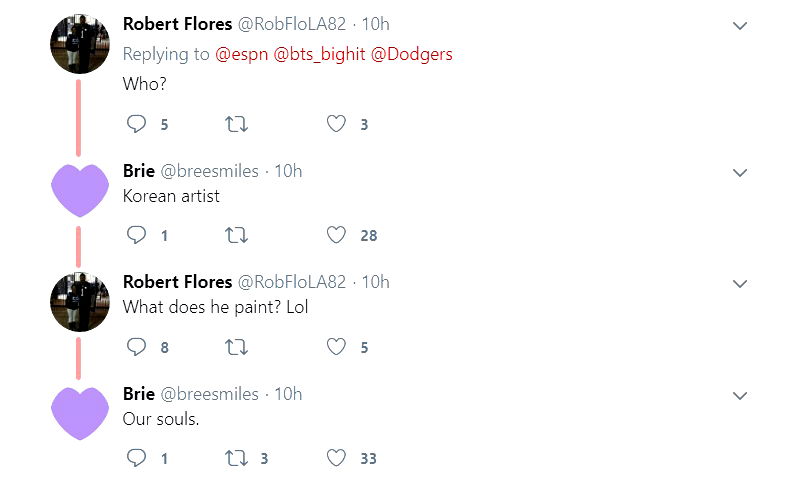800x481 pixels.
Task: Reply to the "Our souls." tweet
Action: point(137,458)
